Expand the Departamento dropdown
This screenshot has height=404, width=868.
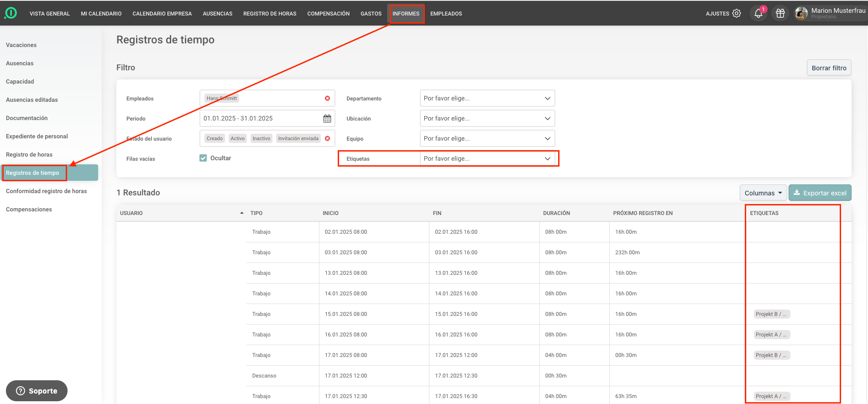(x=487, y=99)
